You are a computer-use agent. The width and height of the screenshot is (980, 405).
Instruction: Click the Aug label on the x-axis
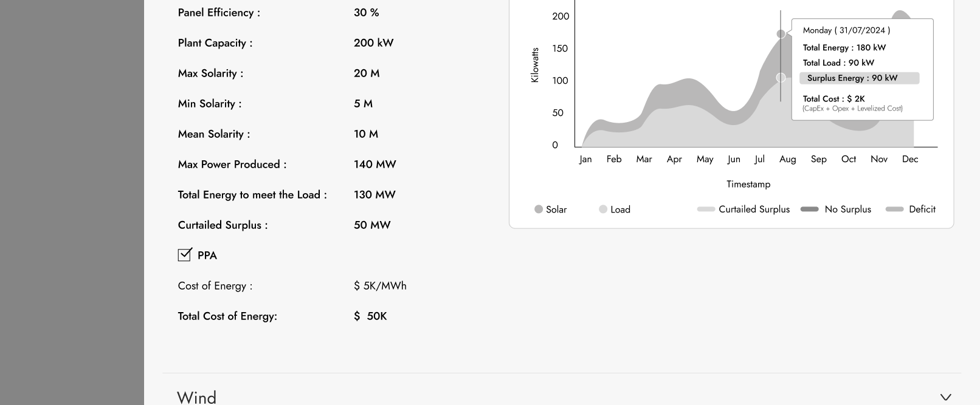click(787, 159)
